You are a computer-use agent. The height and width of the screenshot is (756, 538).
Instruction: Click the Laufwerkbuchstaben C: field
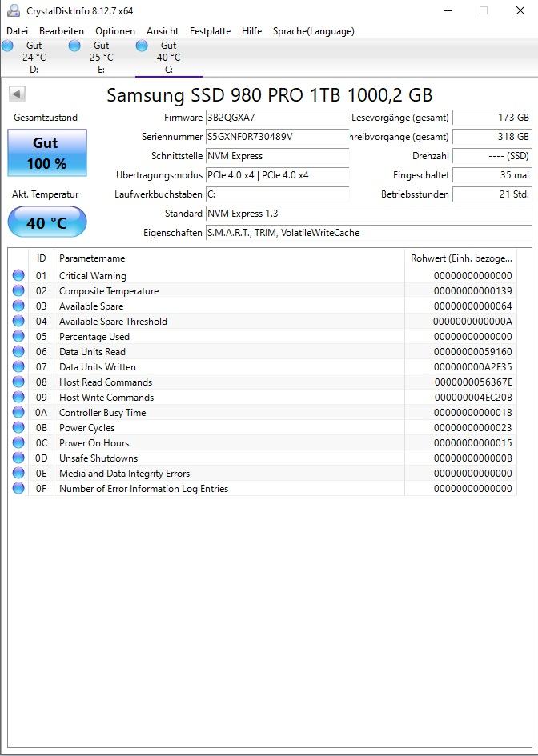pyautogui.click(x=277, y=194)
